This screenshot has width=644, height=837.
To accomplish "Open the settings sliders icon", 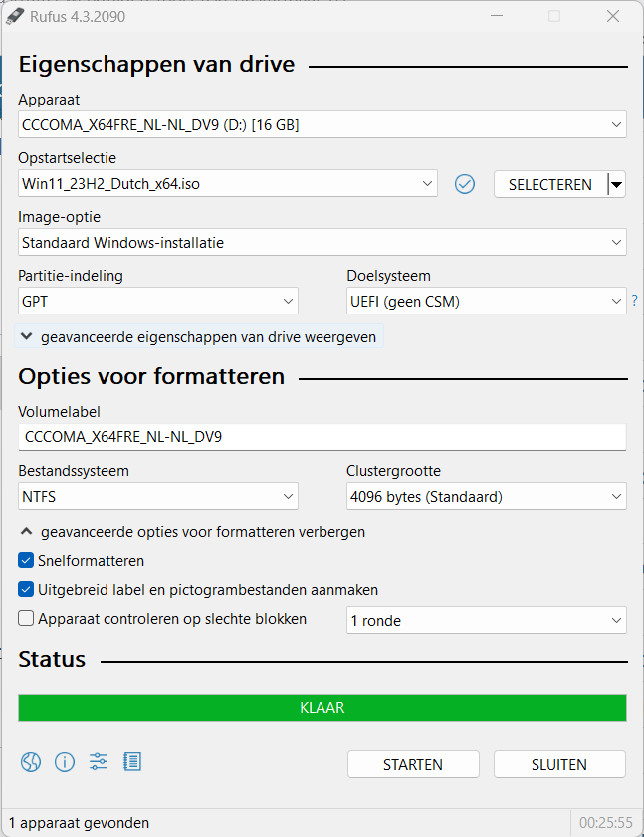I will (x=99, y=762).
